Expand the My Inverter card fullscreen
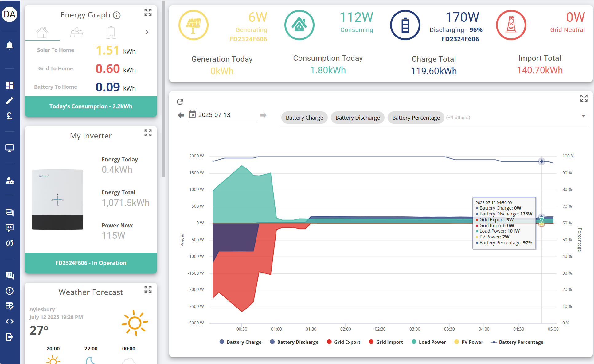The width and height of the screenshot is (594, 364). 148,133
